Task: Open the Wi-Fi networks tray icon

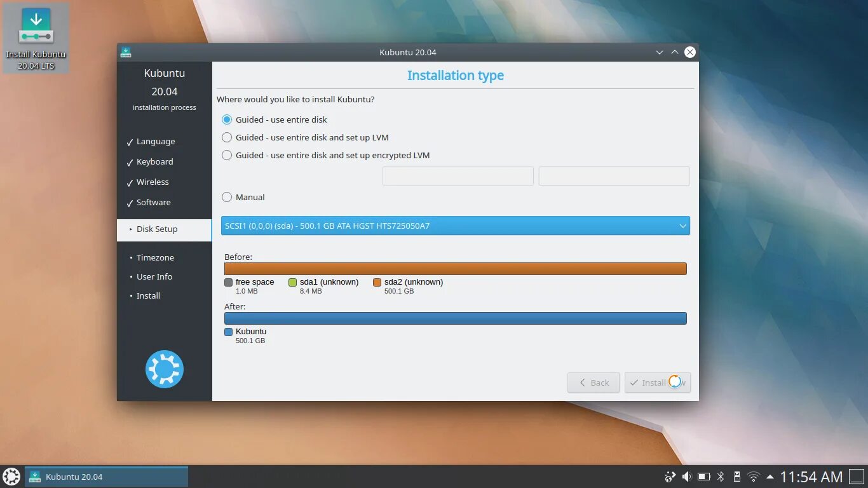Action: [754, 477]
